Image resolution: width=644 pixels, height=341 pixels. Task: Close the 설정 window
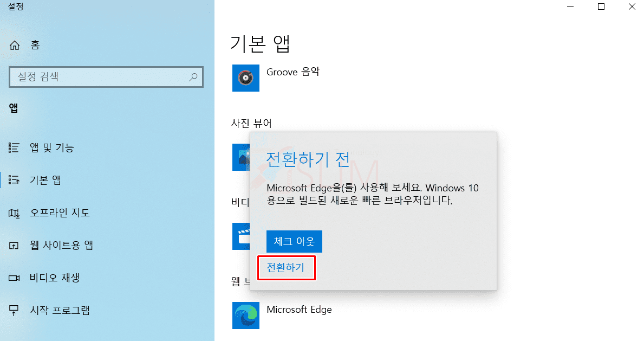click(x=632, y=7)
